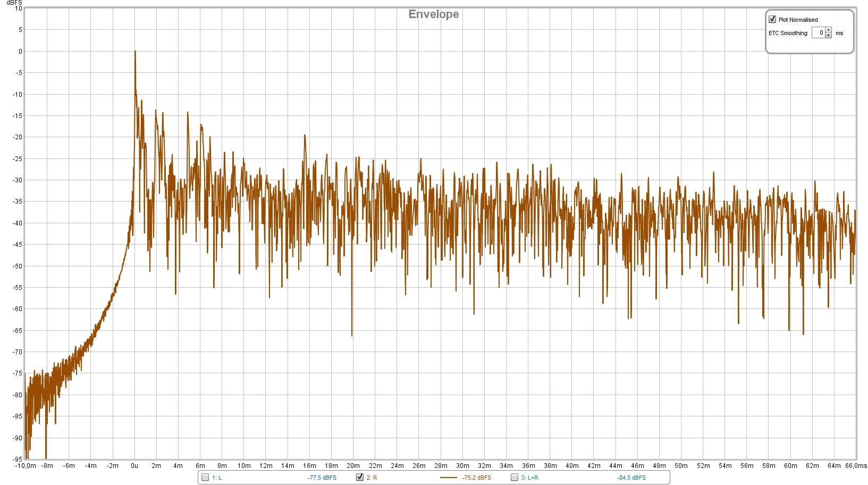The height and width of the screenshot is (485, 868).
Task: Click the dBFS axis unit label
Action: tap(14, 3)
